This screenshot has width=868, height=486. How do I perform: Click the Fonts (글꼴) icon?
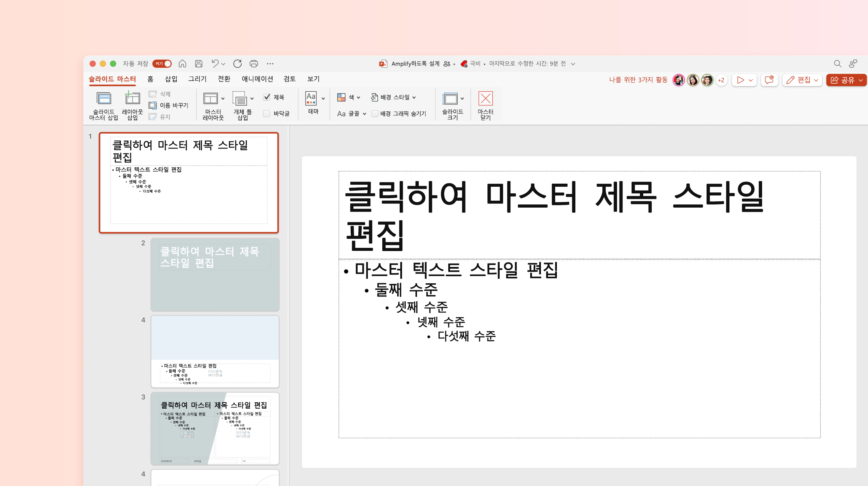(341, 114)
